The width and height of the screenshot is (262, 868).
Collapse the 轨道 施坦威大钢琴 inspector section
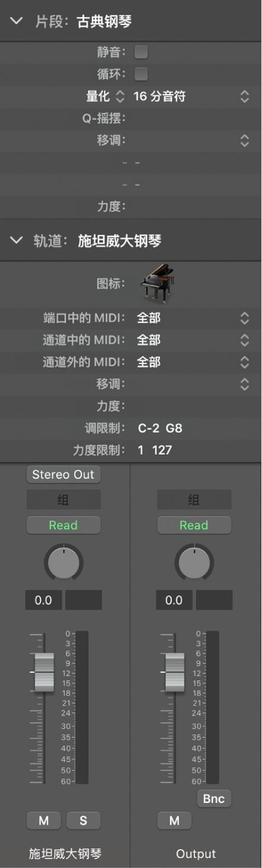17,240
